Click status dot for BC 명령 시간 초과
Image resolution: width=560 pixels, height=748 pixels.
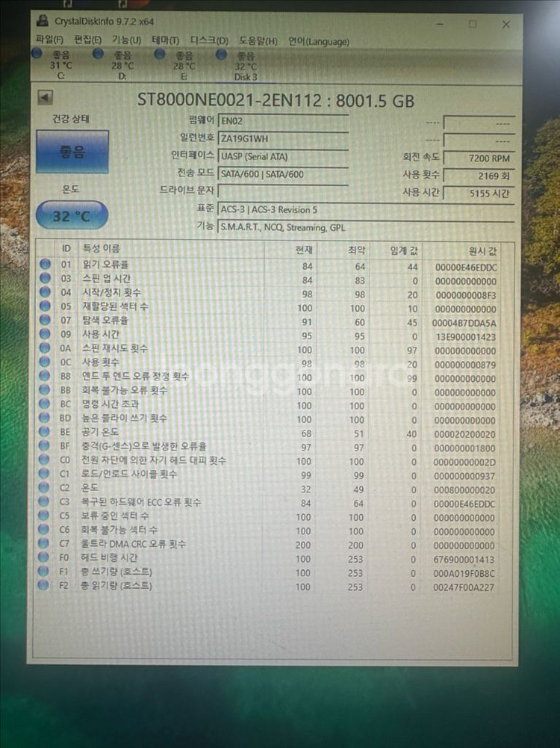[x=44, y=404]
